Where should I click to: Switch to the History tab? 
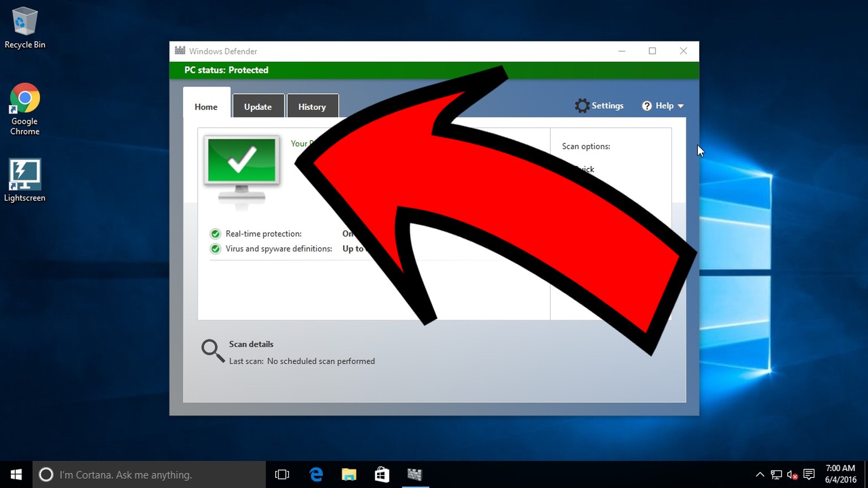(312, 107)
